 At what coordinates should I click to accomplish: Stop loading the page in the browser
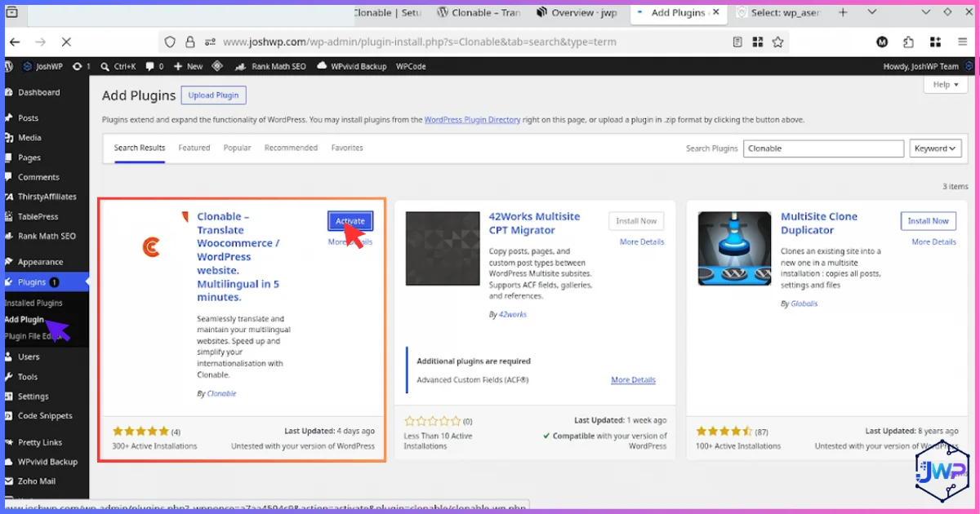click(65, 42)
